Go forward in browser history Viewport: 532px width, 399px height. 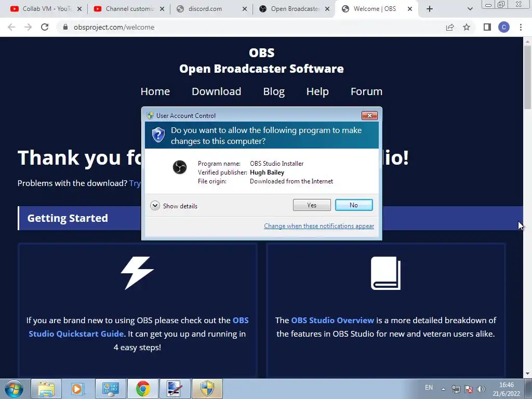tap(28, 27)
